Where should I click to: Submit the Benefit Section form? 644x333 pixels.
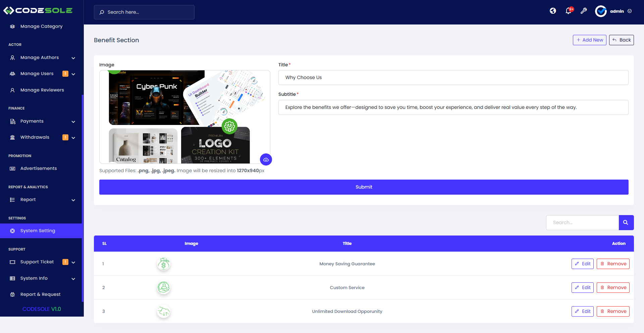click(x=364, y=187)
